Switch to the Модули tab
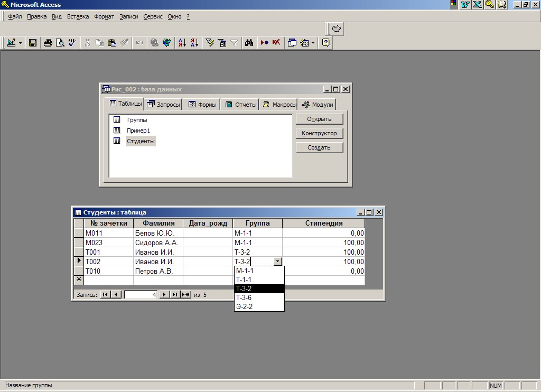This screenshot has height=392, width=541. tap(317, 105)
